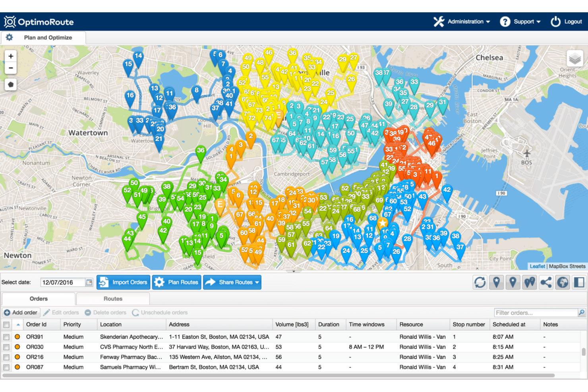Click the globe map view icon
Viewport: 588px width, 392px height.
[x=563, y=282]
